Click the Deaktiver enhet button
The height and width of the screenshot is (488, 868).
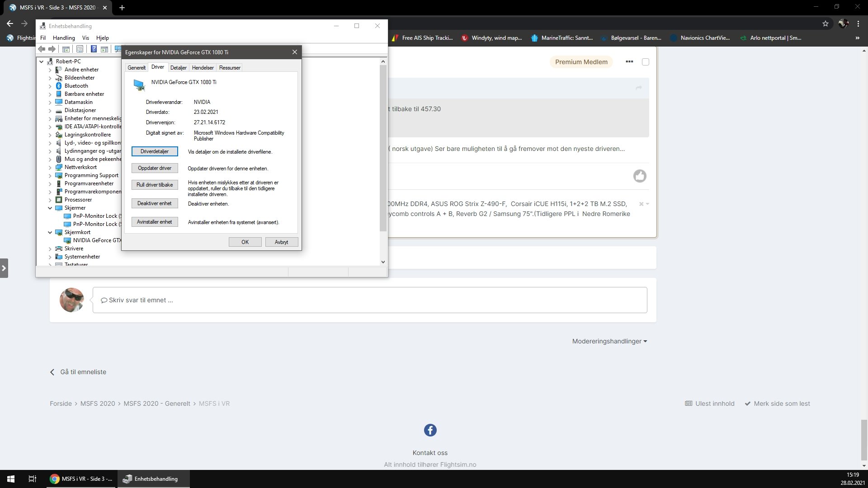(x=155, y=203)
